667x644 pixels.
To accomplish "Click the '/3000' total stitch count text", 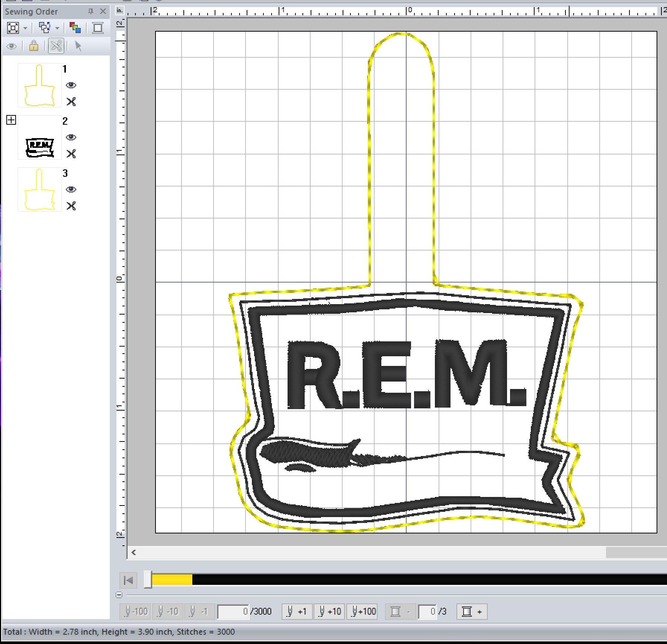I will [261, 612].
